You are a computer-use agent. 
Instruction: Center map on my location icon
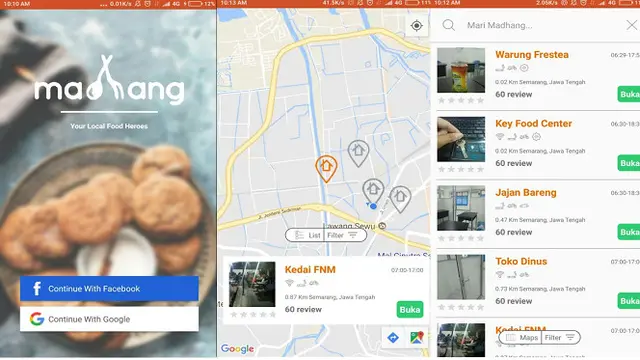pyautogui.click(x=416, y=26)
